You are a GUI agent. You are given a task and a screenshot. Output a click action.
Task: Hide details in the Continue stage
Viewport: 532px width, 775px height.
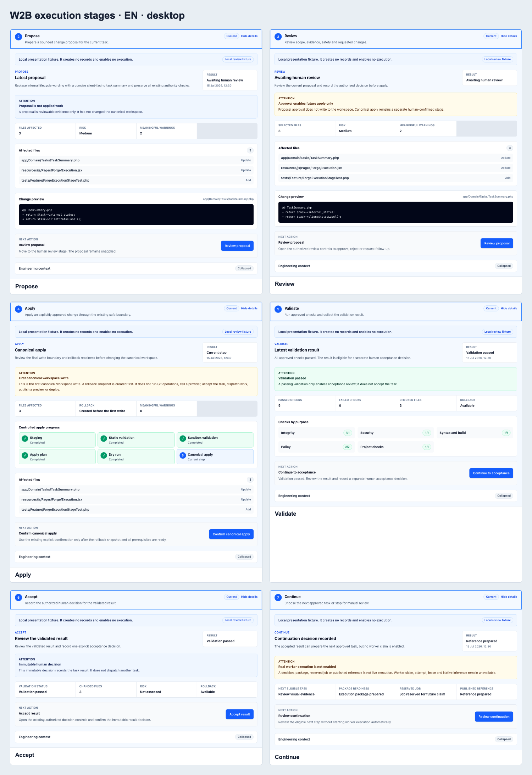point(509,597)
